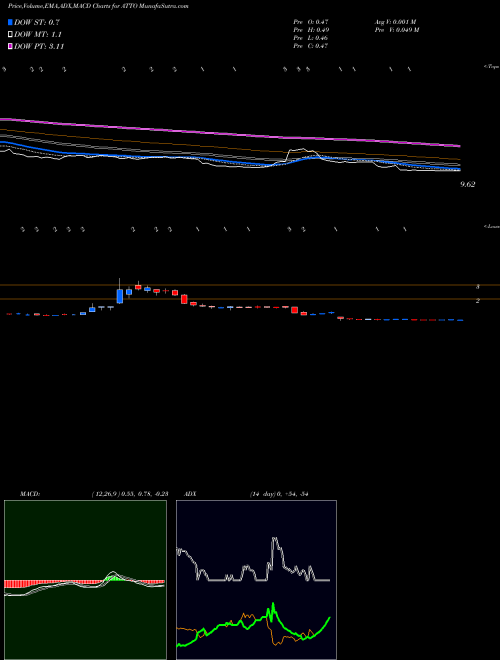
Task: Click the blue DOW ST legend swatch
Action: coord(11,22)
